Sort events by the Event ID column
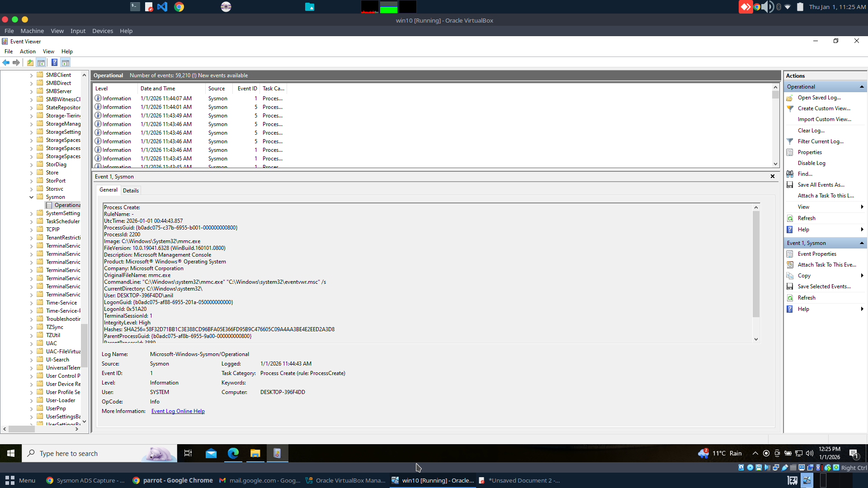 247,89
